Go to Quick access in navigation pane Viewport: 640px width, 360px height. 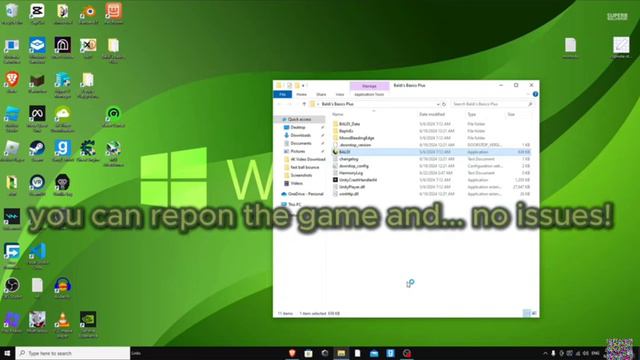click(x=299, y=119)
